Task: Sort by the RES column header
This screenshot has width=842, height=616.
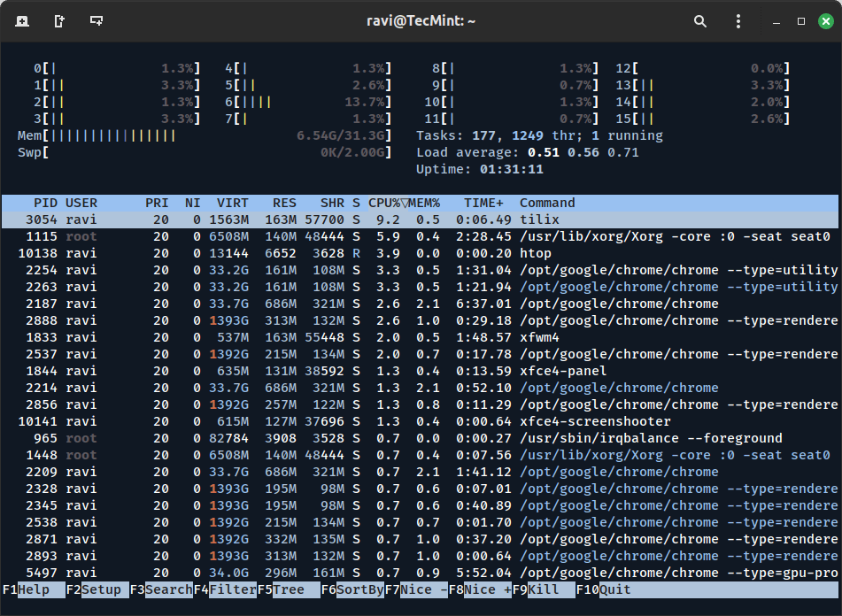Action: coord(284,203)
